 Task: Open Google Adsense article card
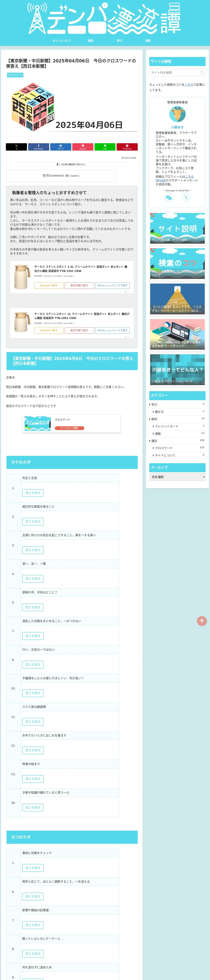coord(177,334)
